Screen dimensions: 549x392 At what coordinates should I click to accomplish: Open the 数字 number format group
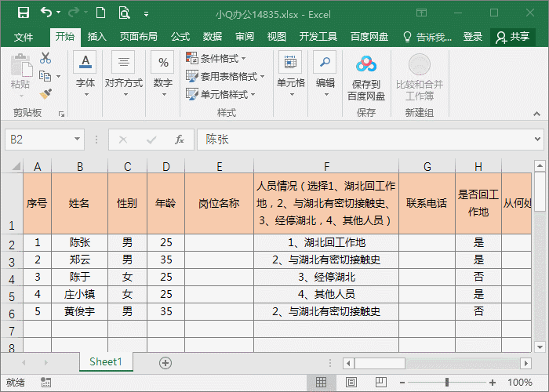click(x=163, y=74)
